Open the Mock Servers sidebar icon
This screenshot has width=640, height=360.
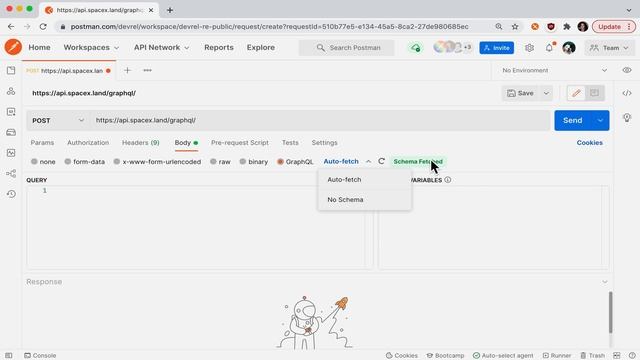11,132
